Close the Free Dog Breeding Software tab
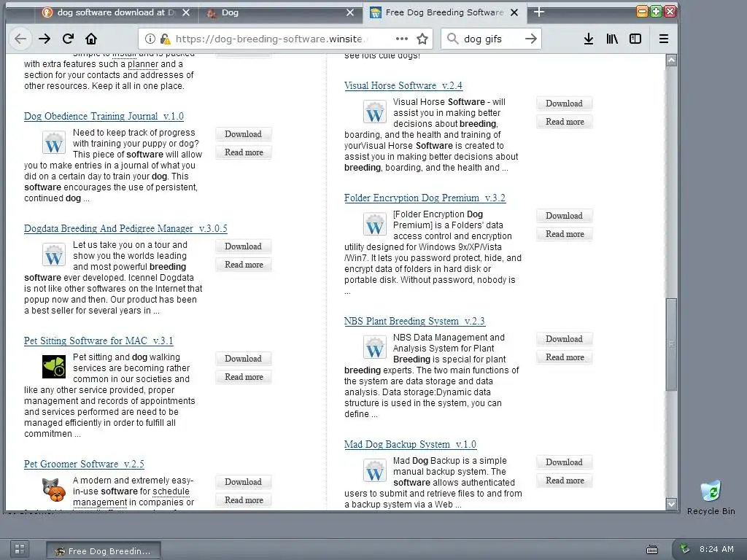 (x=514, y=12)
